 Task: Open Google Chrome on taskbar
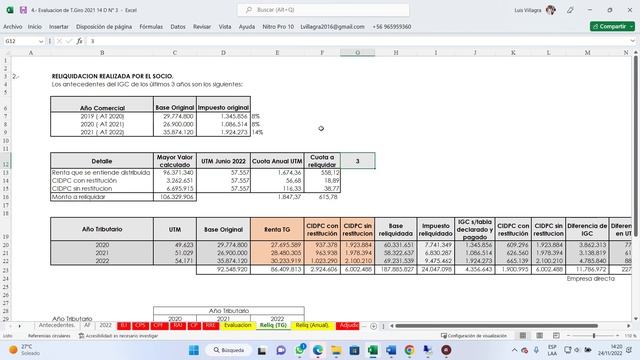409,350
